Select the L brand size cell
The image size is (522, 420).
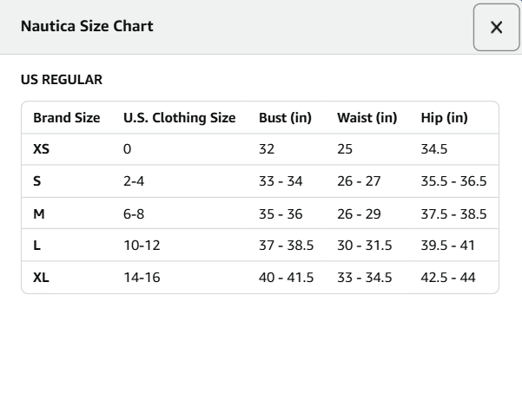[36, 246]
